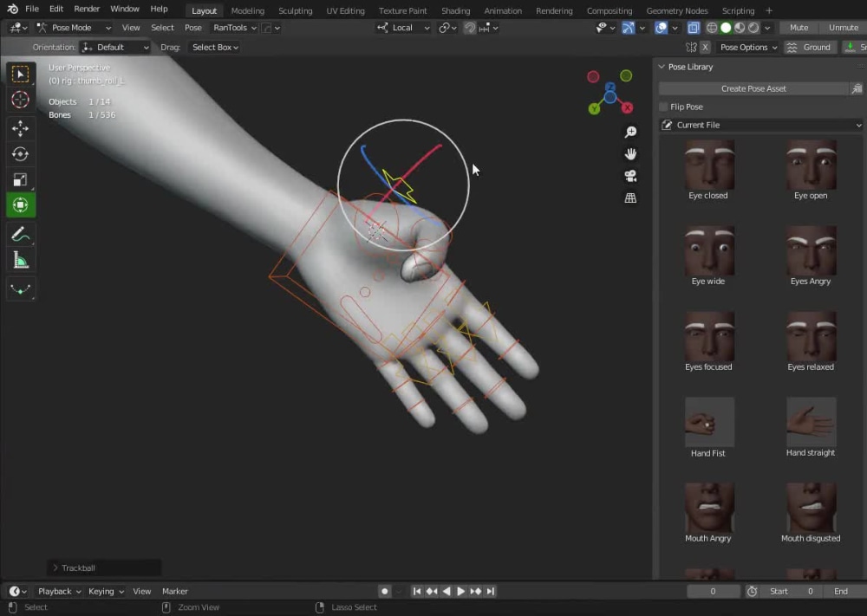867x616 pixels.
Task: Switch viewport to Material Preview shading
Action: pos(740,28)
